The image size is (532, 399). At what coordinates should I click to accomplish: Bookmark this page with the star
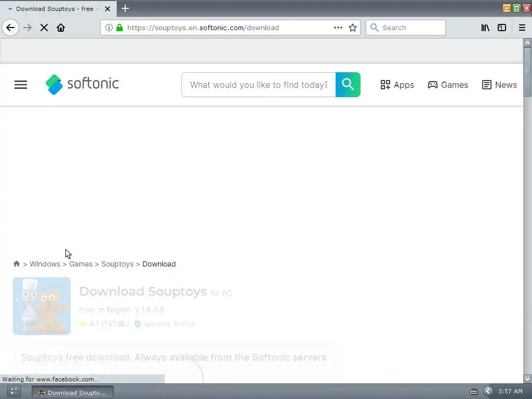tap(353, 28)
